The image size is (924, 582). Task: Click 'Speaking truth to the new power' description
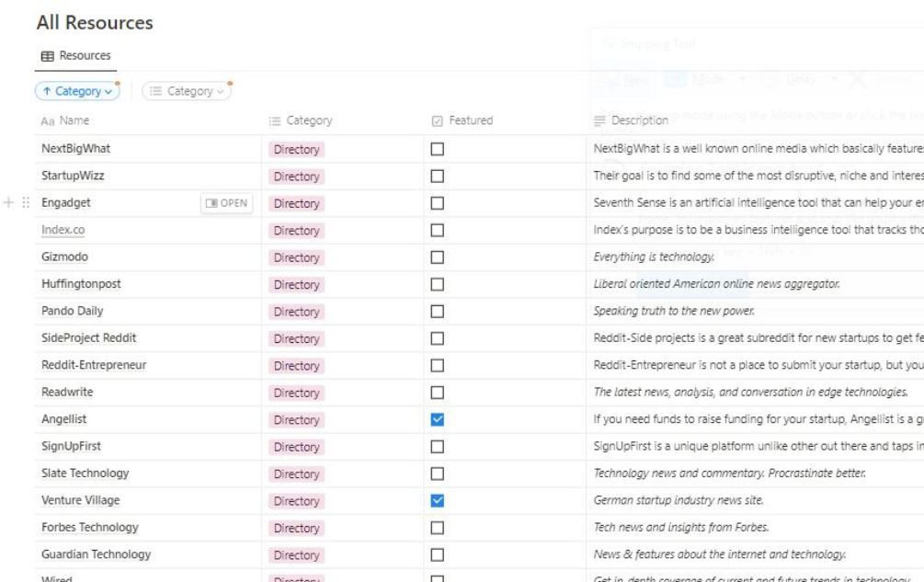coord(674,311)
